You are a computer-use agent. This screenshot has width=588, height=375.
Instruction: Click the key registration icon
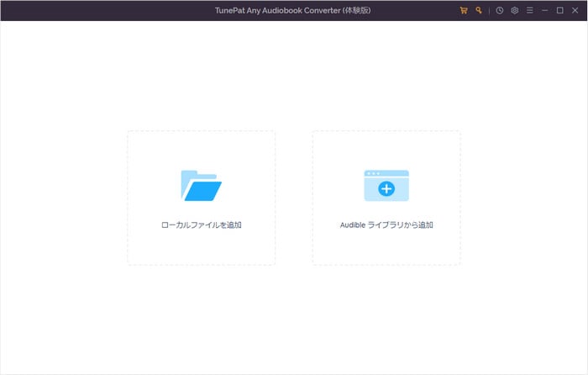click(x=479, y=11)
